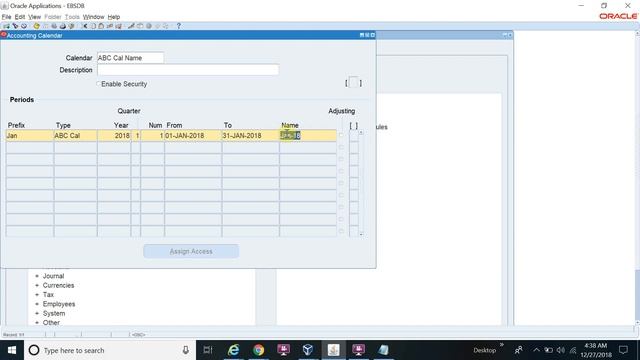The width and height of the screenshot is (640, 360).
Task: Select the Currencies item in navigator tree
Action: click(x=58, y=286)
